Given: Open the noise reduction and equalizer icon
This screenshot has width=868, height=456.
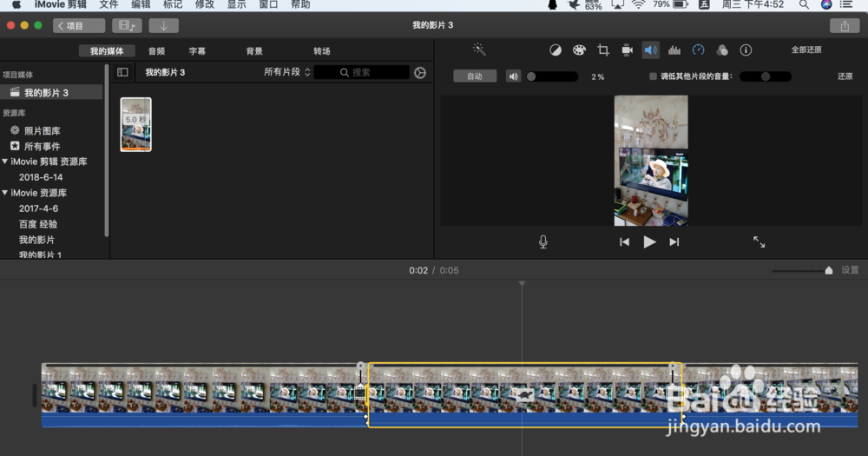Looking at the screenshot, I should tap(674, 50).
